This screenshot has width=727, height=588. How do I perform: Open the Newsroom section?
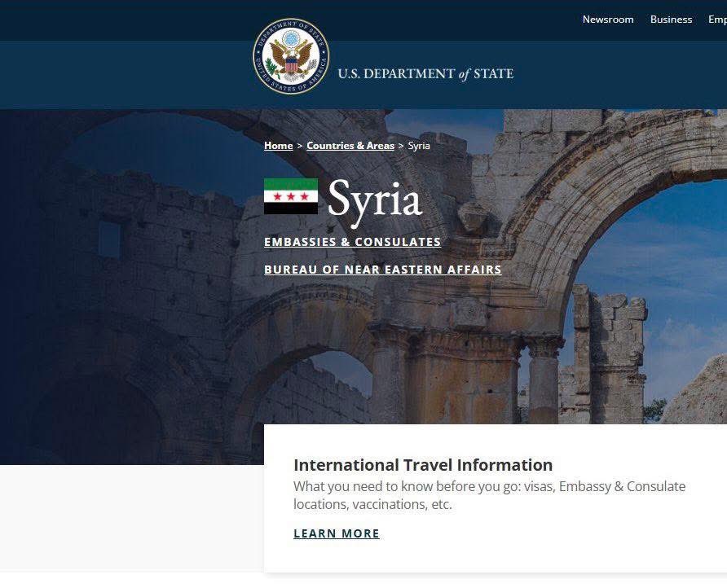tap(608, 20)
